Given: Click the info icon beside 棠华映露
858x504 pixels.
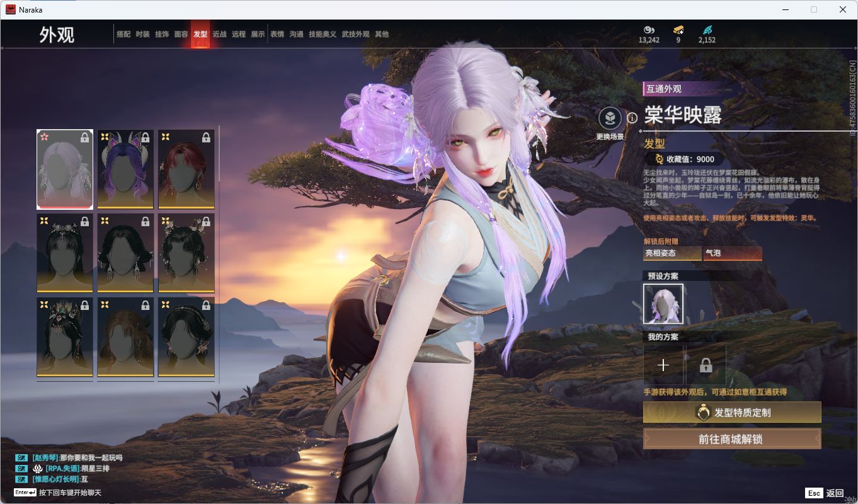Looking at the screenshot, I should pos(632,118).
